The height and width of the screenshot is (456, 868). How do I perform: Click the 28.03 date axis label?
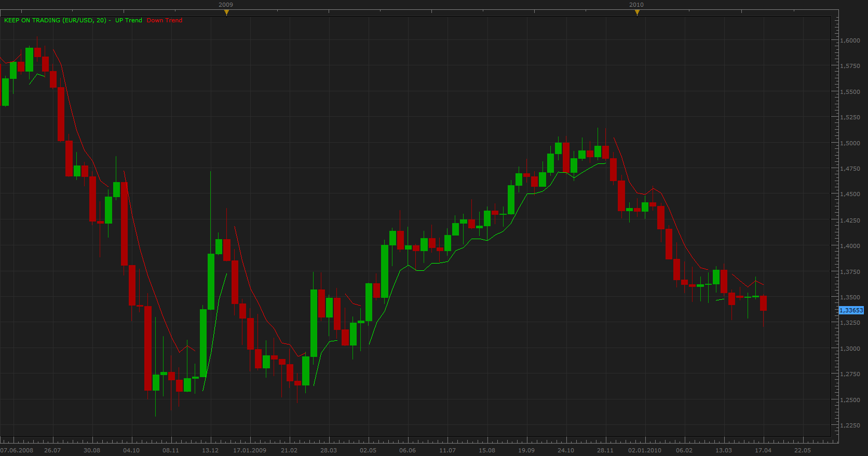tap(329, 450)
